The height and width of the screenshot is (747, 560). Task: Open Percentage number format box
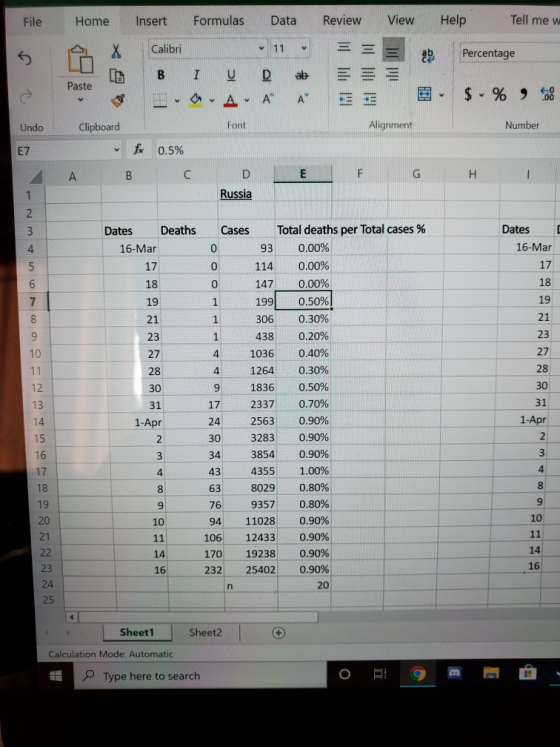pyautogui.click(x=509, y=53)
